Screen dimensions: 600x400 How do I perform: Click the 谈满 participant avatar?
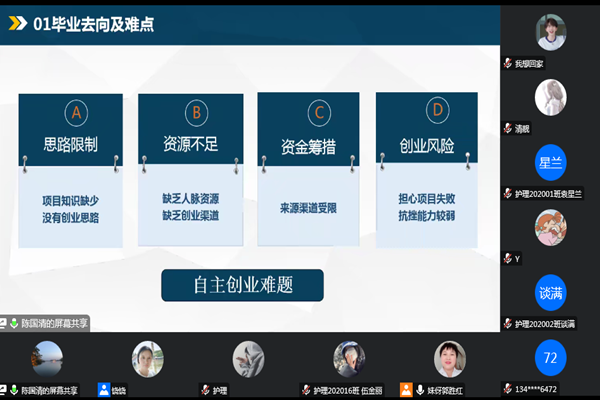550,294
